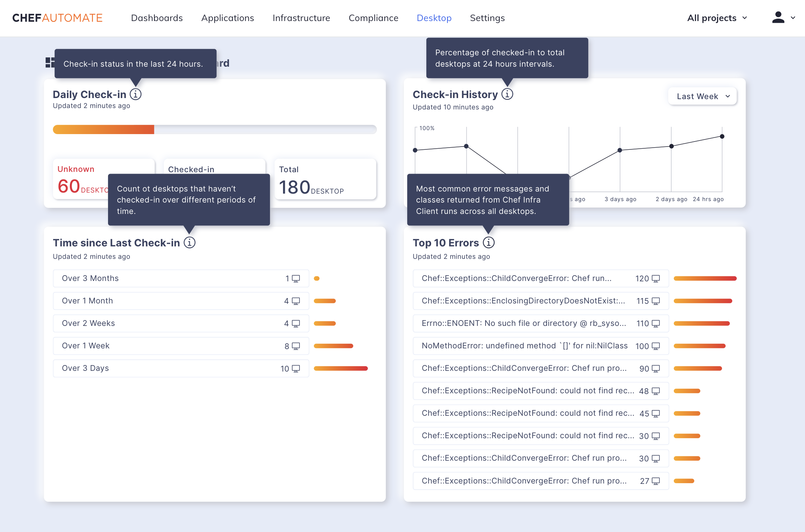The width and height of the screenshot is (805, 532).
Task: Click the dashboard grid icon near the title
Action: tap(50, 63)
